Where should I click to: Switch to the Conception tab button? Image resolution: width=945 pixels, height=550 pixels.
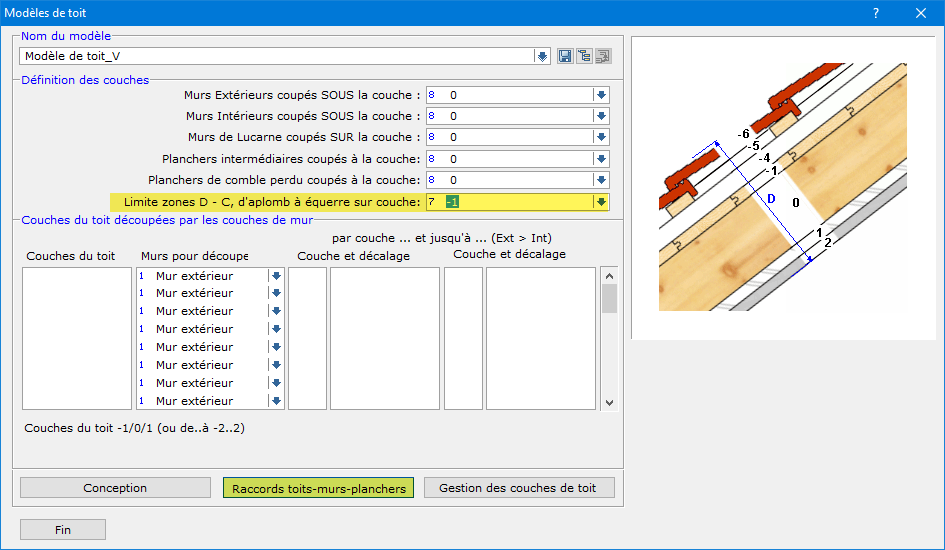click(115, 488)
